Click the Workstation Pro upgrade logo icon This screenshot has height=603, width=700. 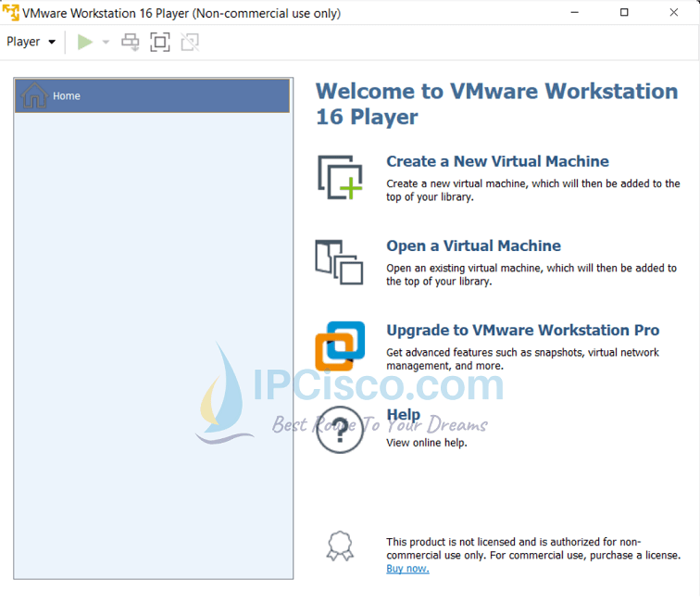[340, 346]
